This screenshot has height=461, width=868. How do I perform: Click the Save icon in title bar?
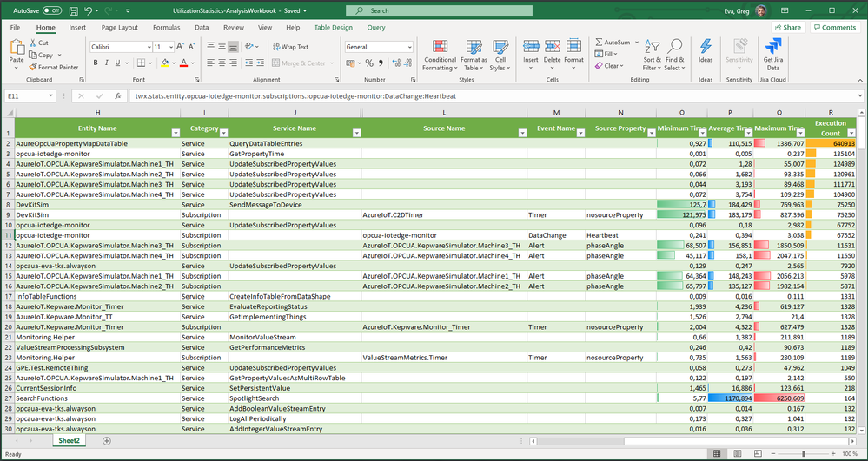click(74, 10)
